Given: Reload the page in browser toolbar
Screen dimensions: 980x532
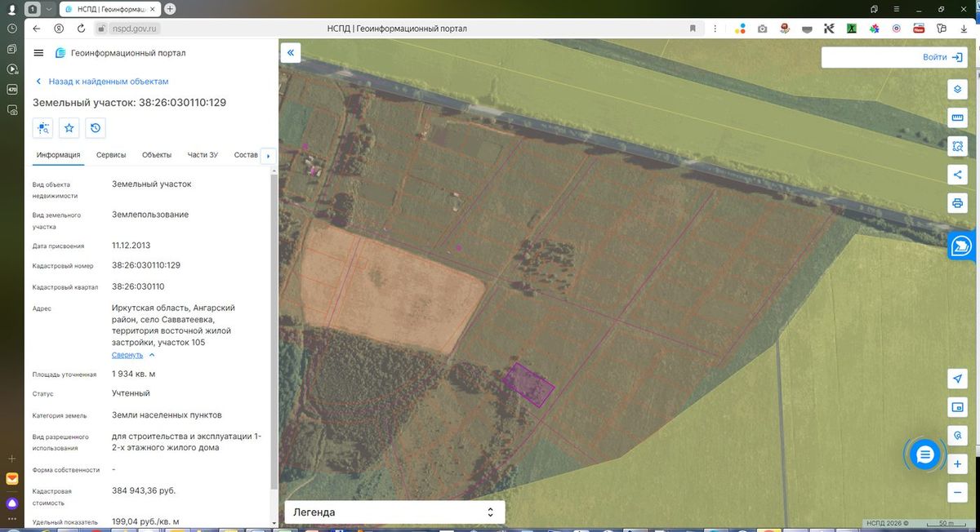Looking at the screenshot, I should [81, 28].
